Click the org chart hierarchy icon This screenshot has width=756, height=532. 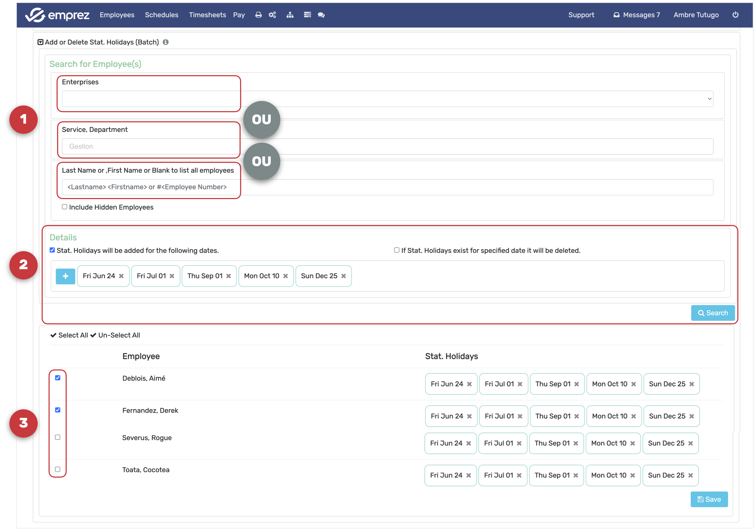tap(290, 15)
